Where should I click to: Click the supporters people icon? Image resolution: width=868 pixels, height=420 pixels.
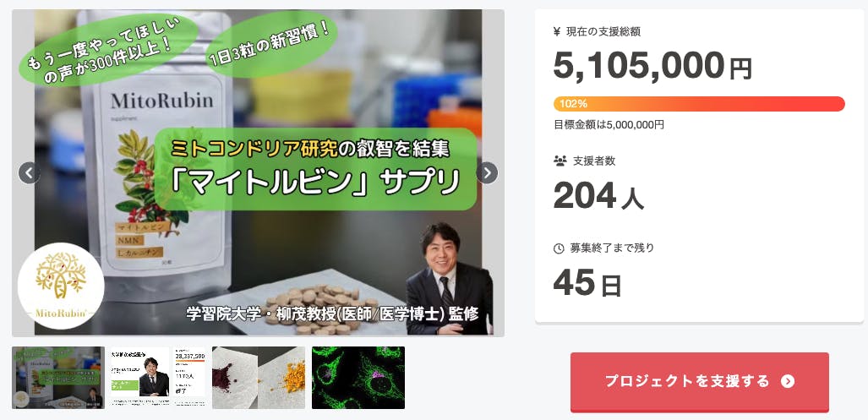560,161
